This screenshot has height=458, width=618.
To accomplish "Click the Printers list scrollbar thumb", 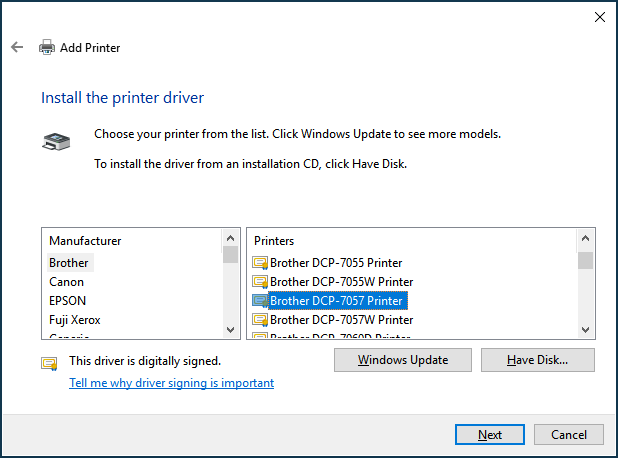I will click(x=585, y=261).
